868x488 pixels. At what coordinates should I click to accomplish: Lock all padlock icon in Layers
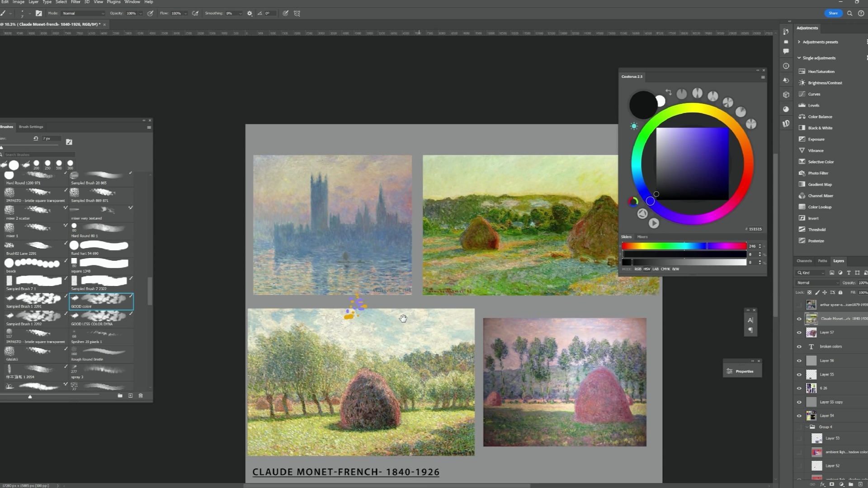[x=840, y=292]
